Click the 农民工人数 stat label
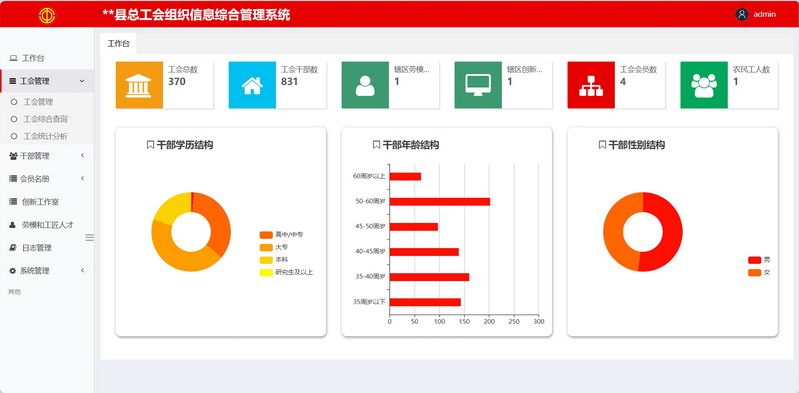Image resolution: width=799 pixels, height=393 pixels. click(751, 70)
